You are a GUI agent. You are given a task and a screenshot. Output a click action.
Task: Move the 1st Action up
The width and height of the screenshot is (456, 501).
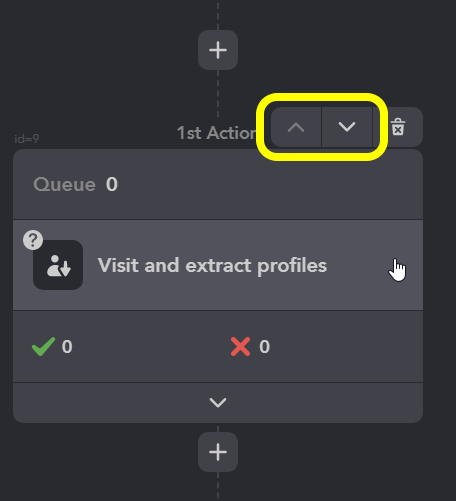[x=296, y=127]
